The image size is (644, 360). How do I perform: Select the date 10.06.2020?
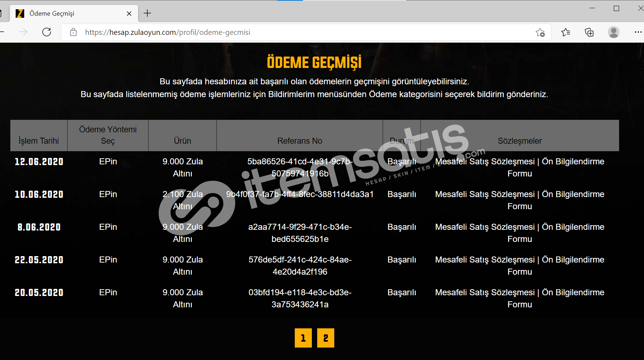[39, 195]
